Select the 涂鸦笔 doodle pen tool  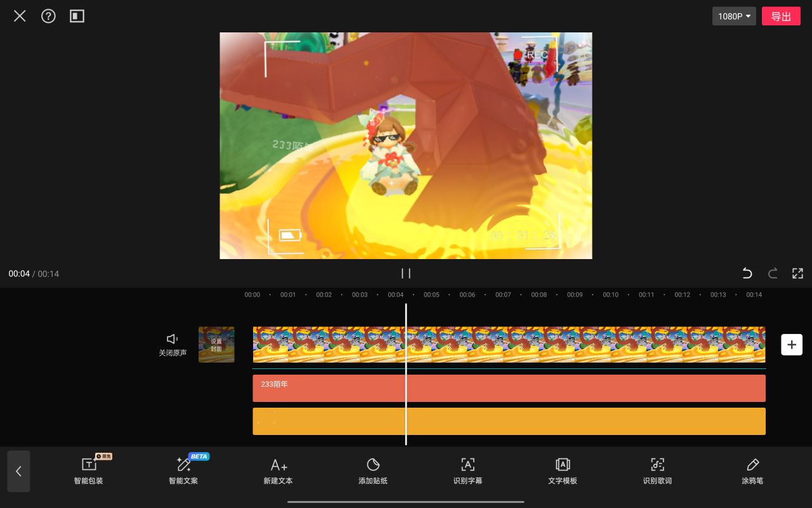coord(752,471)
